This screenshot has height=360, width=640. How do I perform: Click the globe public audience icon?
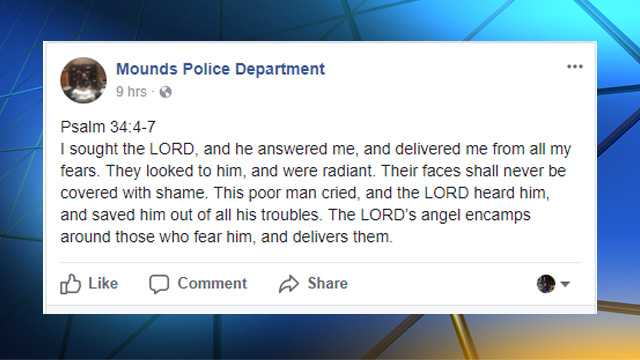165,92
